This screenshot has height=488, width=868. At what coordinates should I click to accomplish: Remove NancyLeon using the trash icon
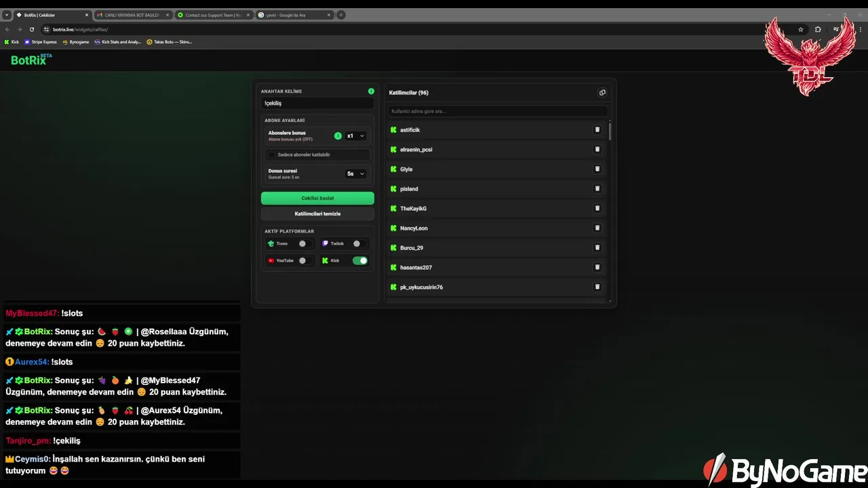597,228
